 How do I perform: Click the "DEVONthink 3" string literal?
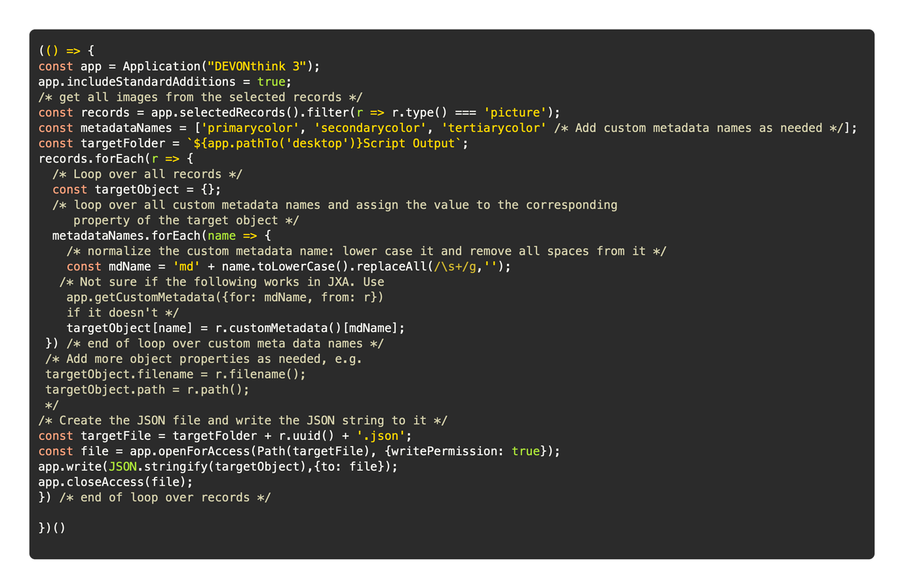tap(257, 66)
